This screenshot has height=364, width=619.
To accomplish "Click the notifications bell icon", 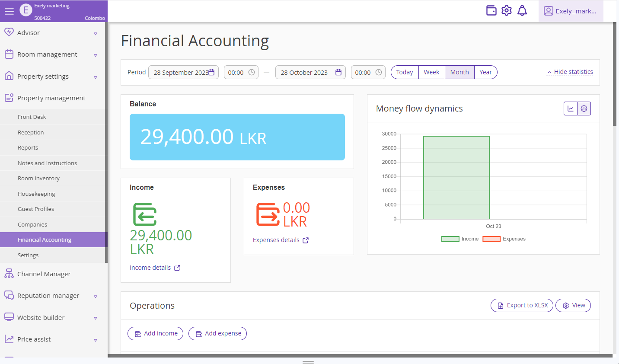I will click(x=522, y=11).
